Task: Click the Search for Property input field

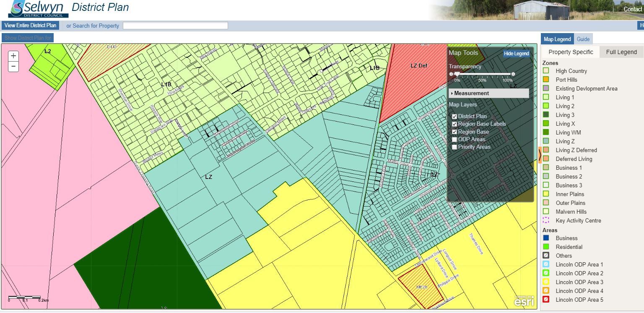Action: [175, 26]
